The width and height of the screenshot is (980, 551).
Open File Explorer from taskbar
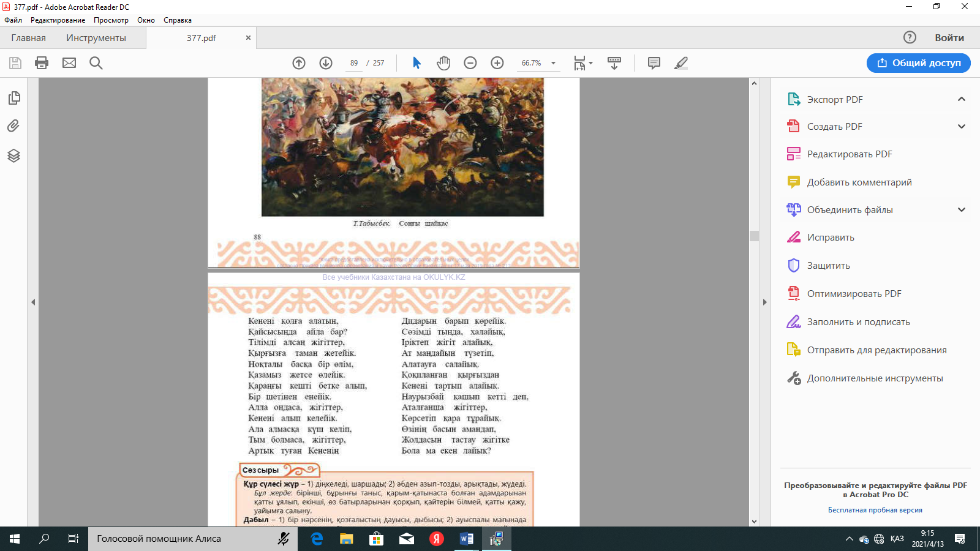pyautogui.click(x=347, y=539)
